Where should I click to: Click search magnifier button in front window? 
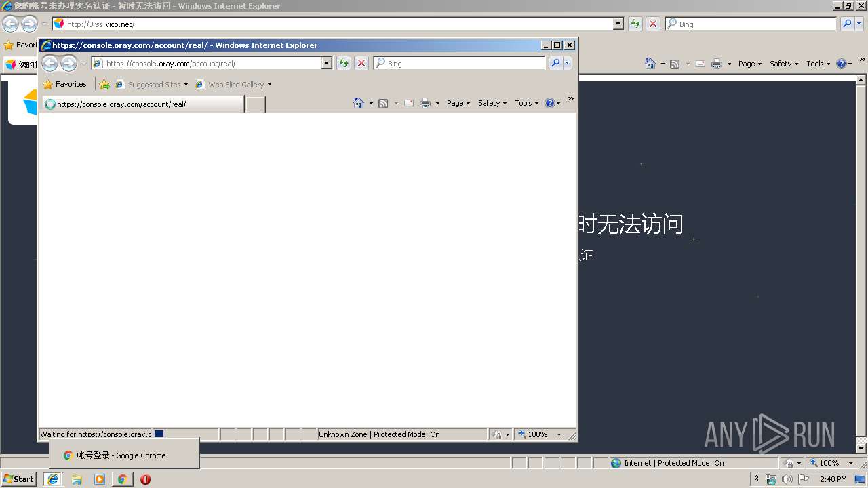(555, 63)
